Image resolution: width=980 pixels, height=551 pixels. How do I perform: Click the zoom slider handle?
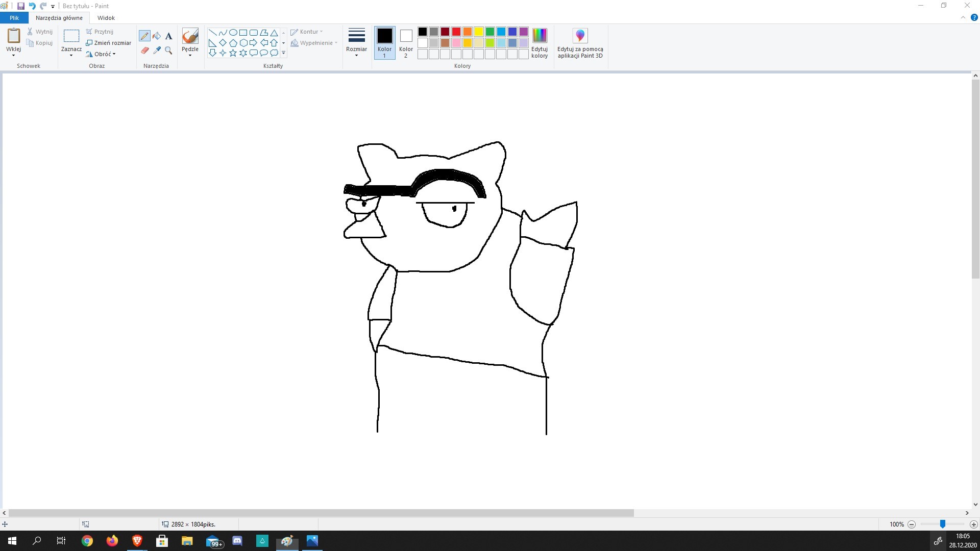[943, 524]
